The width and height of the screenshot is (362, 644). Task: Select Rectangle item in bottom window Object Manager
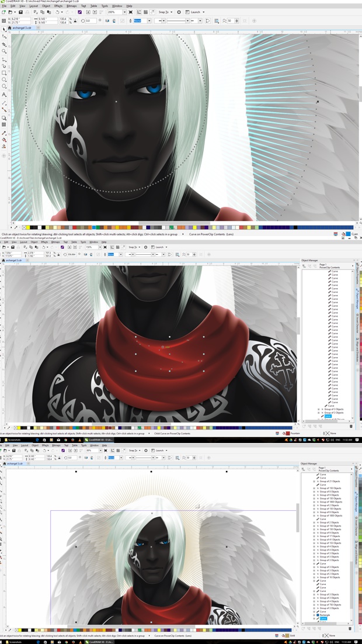325,615
